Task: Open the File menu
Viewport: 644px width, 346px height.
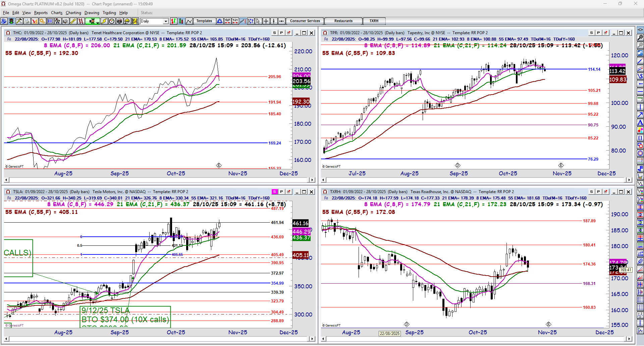Action: point(6,13)
